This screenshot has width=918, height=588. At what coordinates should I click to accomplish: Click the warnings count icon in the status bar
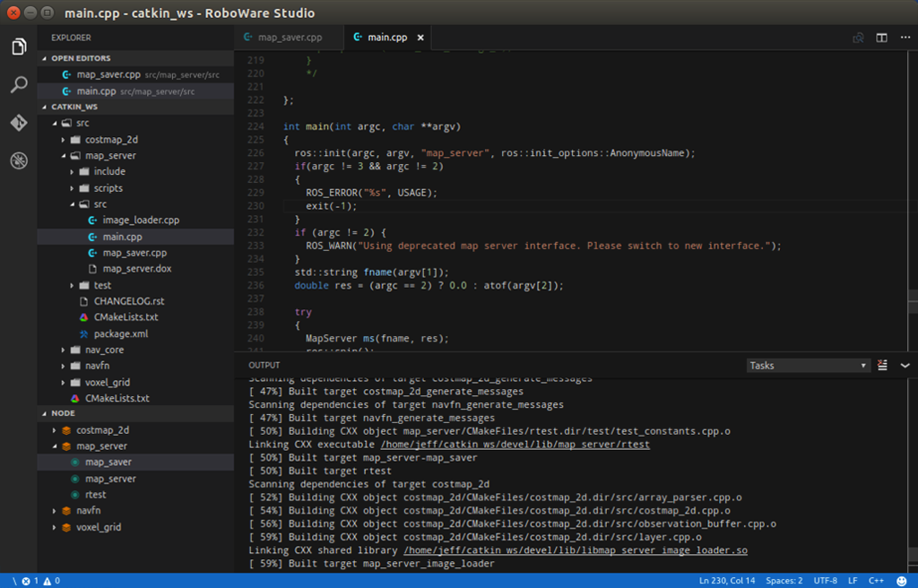(x=48, y=581)
